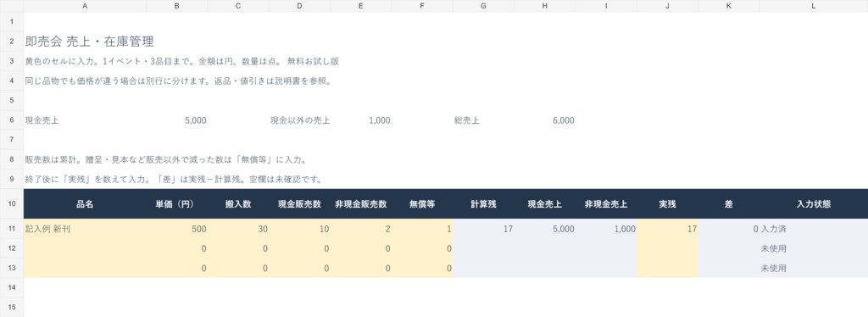Screen dimensions: 868x317
Task: Click note starting 同じ品物でも価格が違う
Action: coord(178,81)
